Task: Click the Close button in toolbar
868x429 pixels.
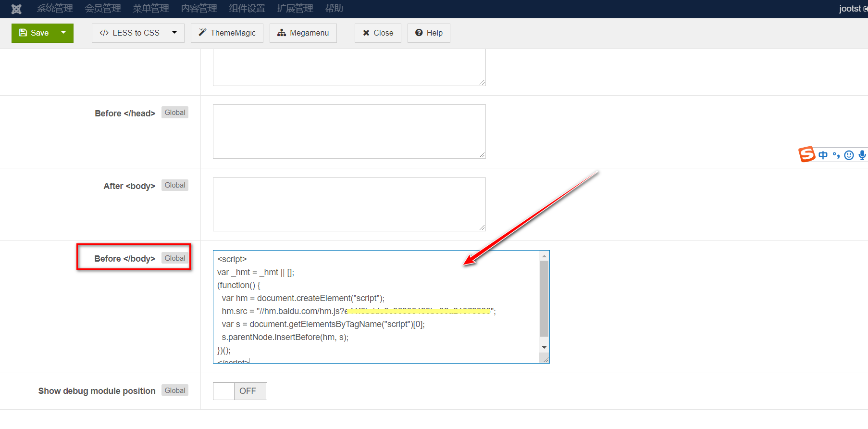Action: (378, 33)
